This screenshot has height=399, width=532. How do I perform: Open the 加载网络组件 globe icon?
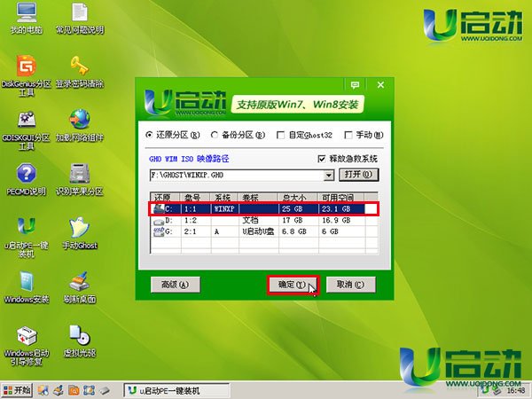pyautogui.click(x=80, y=121)
